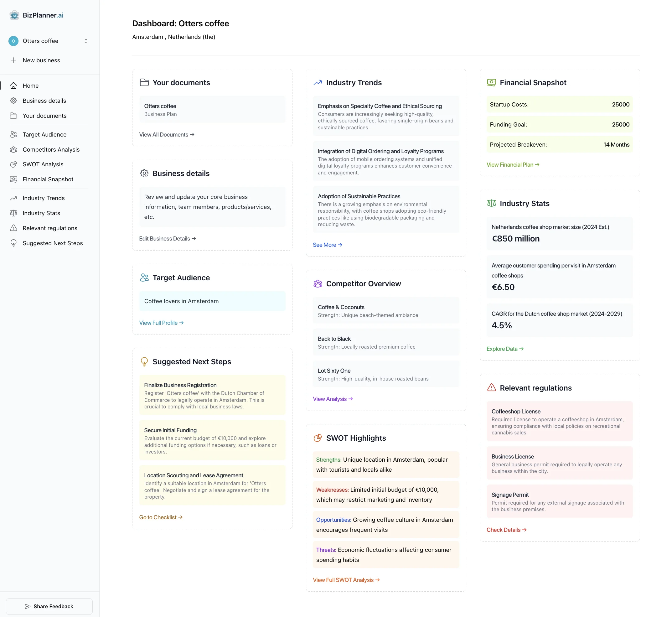The image size is (672, 617).
Task: Click View Financial Plan in the snapshot card
Action: click(x=513, y=165)
